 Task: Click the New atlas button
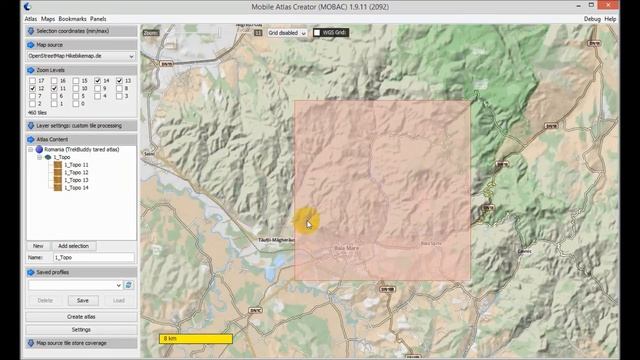[x=38, y=246]
